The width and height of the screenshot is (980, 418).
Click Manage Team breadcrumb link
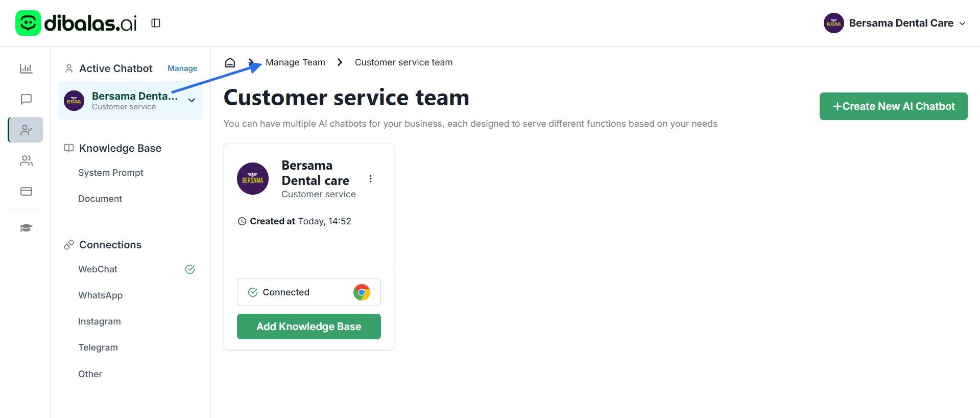[295, 62]
